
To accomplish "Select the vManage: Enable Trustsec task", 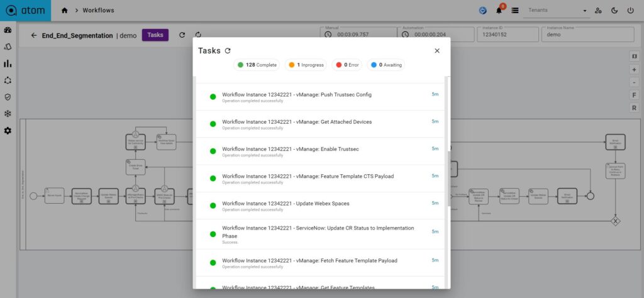I will (x=320, y=152).
